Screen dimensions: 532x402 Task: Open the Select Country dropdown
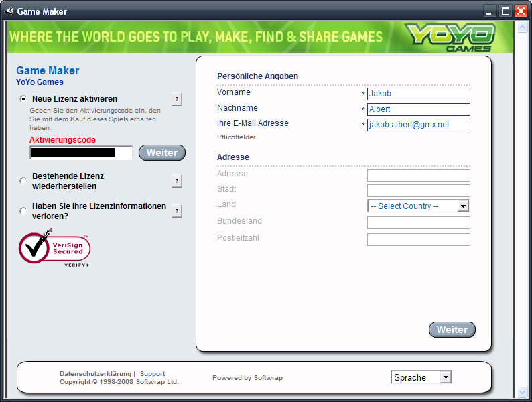[x=418, y=206]
